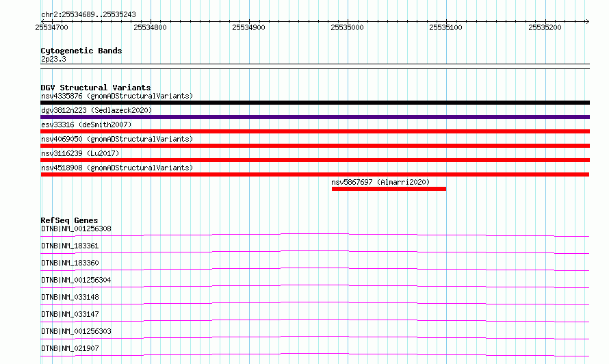The image size is (609, 364).
Task: Open the DTNB|NM_001256303 transcript
Action: coord(76,331)
